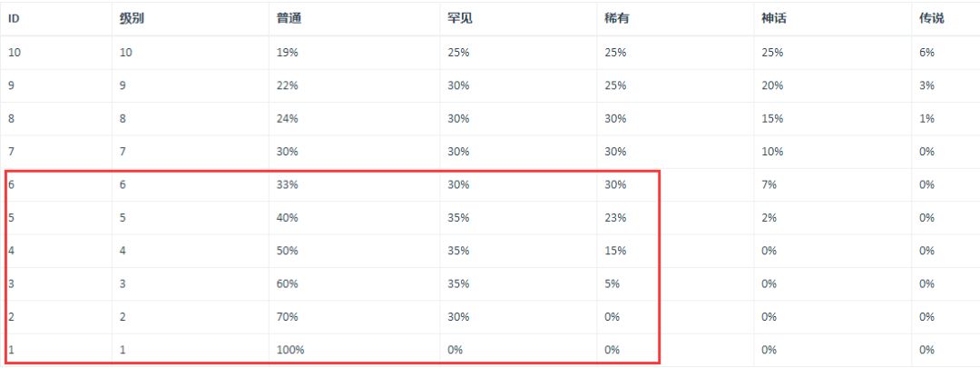The height and width of the screenshot is (368, 980).
Task: Click the 级别 column header
Action: pos(132,18)
